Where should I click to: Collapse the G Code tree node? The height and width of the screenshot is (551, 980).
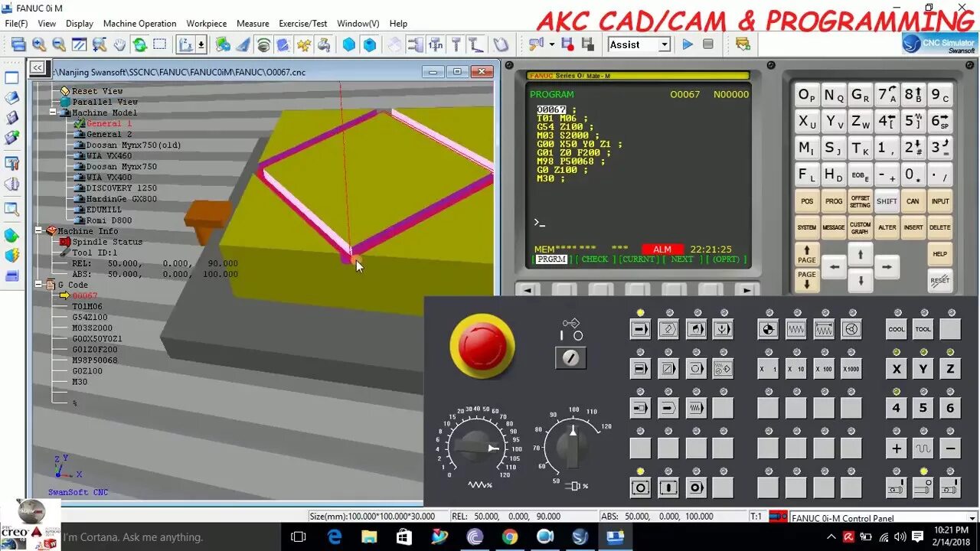[39, 285]
